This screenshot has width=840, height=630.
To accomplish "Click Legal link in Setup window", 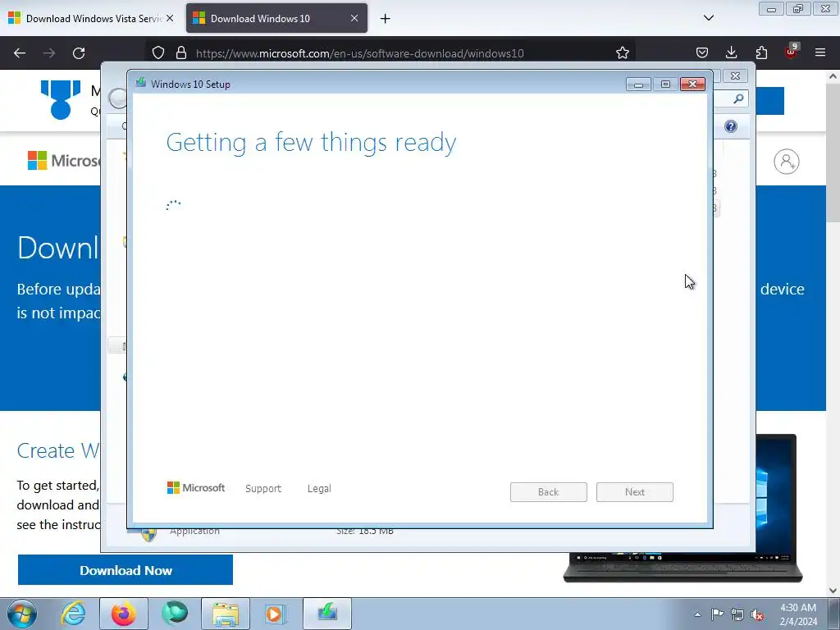I will [319, 489].
